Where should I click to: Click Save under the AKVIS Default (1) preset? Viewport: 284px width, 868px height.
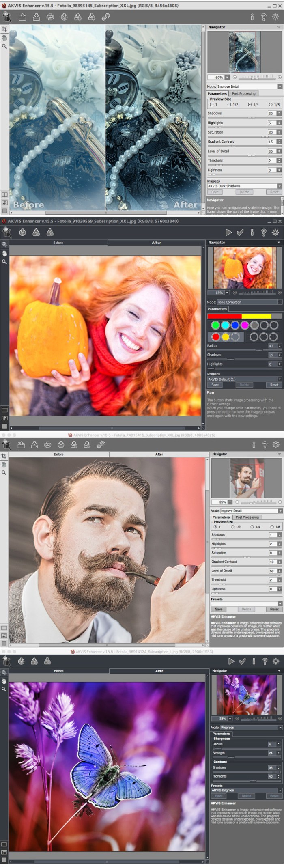(x=215, y=385)
